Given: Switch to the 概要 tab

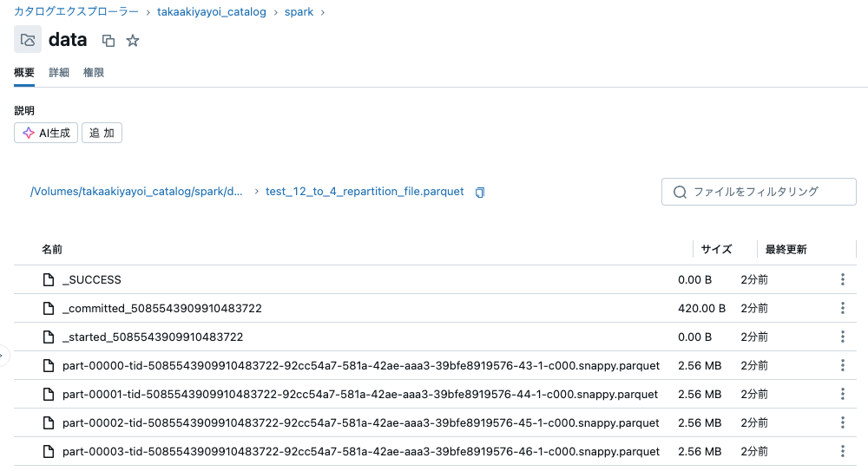Looking at the screenshot, I should 24,73.
